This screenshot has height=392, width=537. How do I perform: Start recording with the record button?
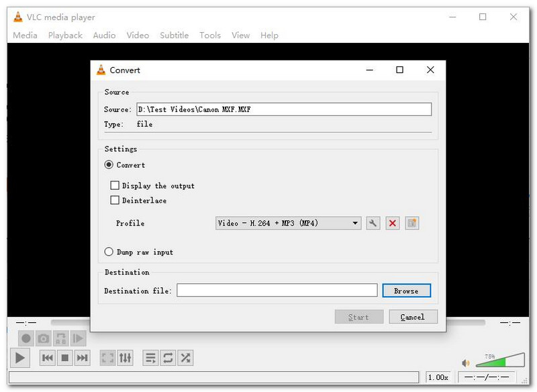point(26,338)
